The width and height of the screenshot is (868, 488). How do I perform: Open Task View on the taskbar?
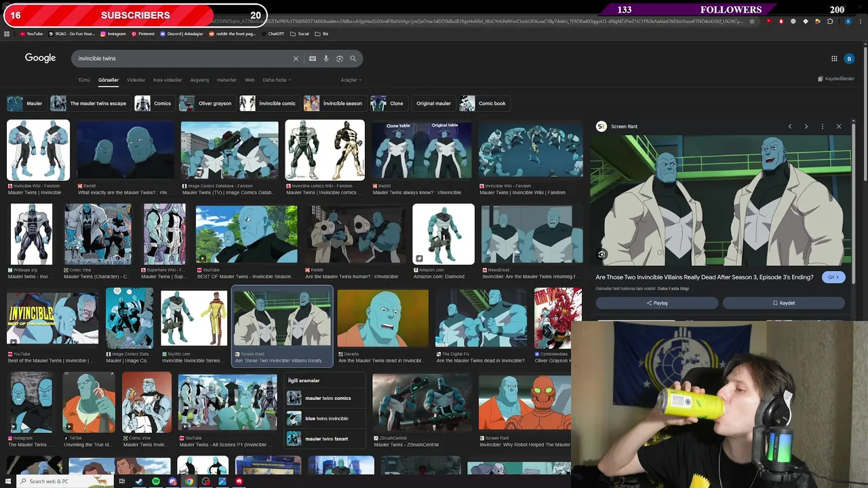pos(122,481)
